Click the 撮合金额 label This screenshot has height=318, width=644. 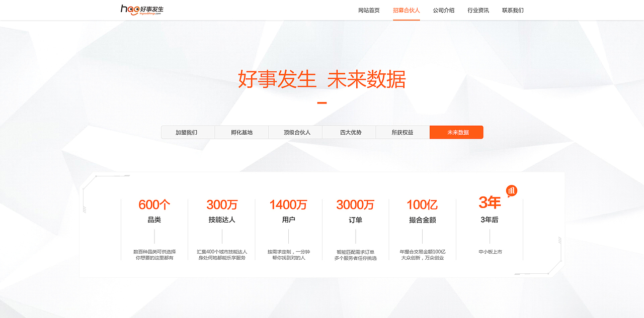pyautogui.click(x=422, y=220)
